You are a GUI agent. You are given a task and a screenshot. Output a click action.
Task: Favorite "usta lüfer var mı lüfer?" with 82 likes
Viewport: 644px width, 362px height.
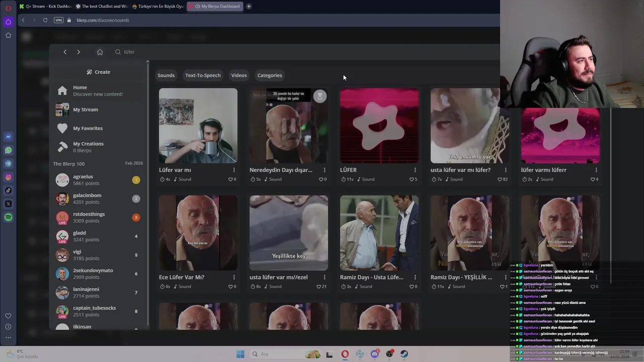tap(500, 179)
